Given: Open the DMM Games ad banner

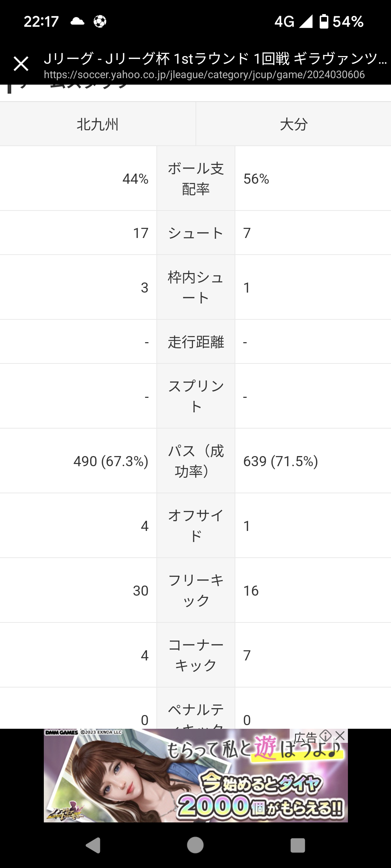Looking at the screenshot, I should [195, 775].
